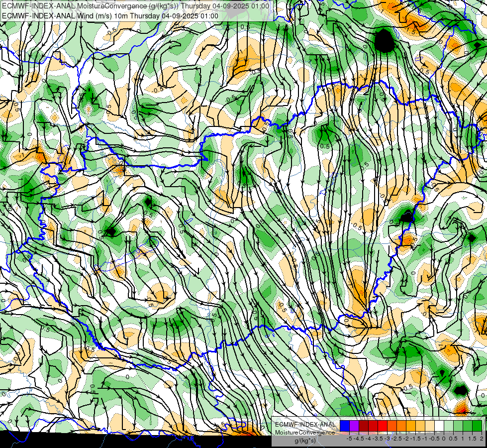Click the g/(kg*s) unit label in legend
The height and width of the screenshot is (448, 487).
305,441
